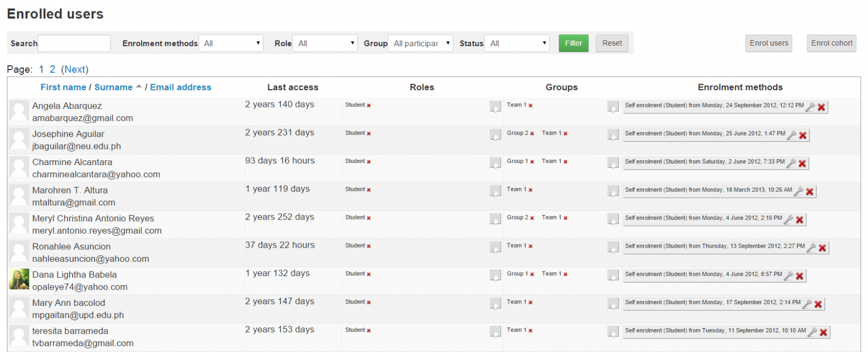Add teresita barrameda to a group
Viewport: 868px width, 352px height.
(x=613, y=332)
